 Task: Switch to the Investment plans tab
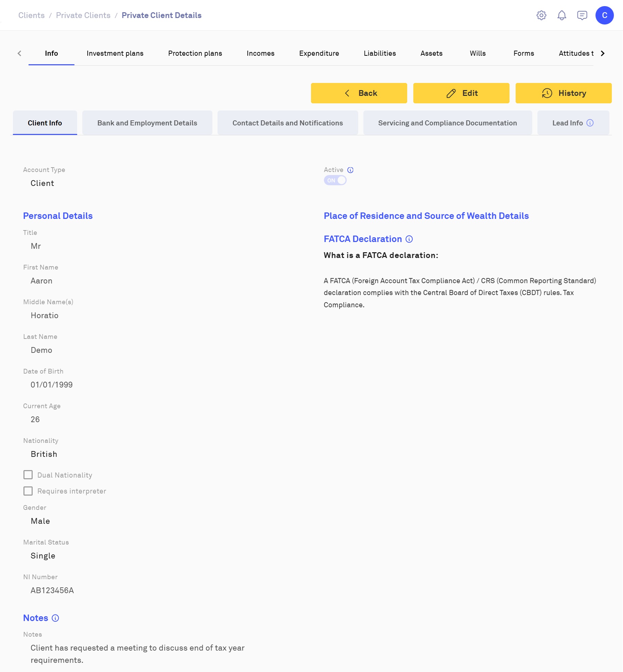coord(115,53)
